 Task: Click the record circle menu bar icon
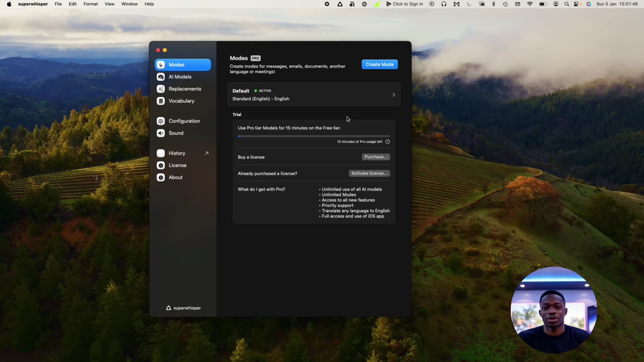327,4
